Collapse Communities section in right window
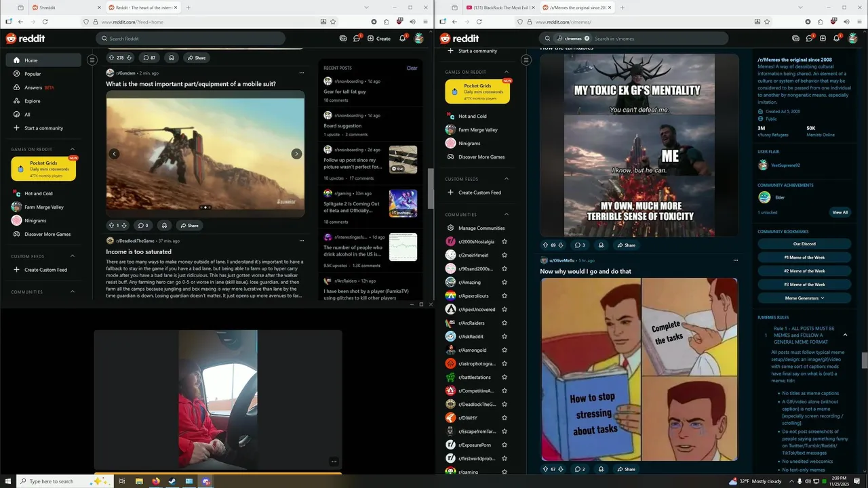 tap(506, 214)
